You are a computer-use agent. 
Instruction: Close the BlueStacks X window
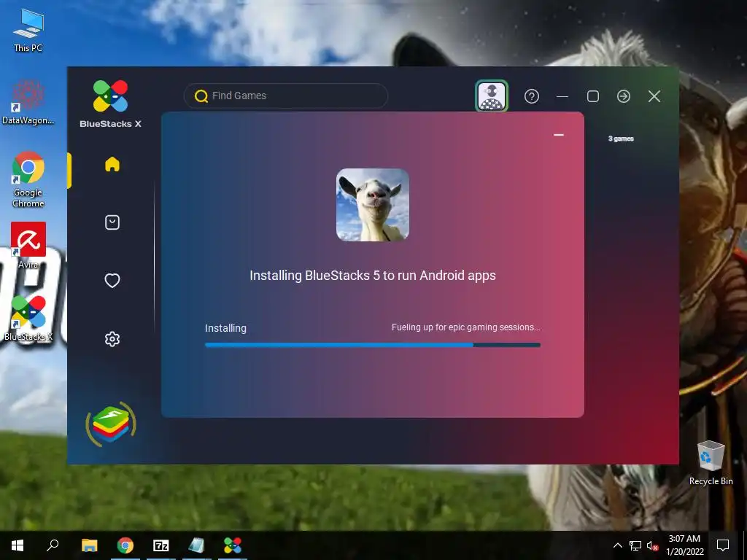(654, 96)
